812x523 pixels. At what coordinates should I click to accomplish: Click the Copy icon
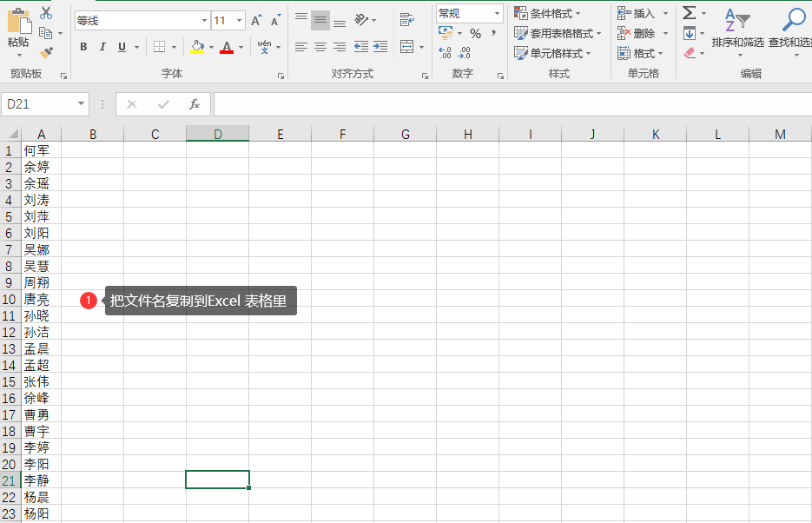coord(46,33)
